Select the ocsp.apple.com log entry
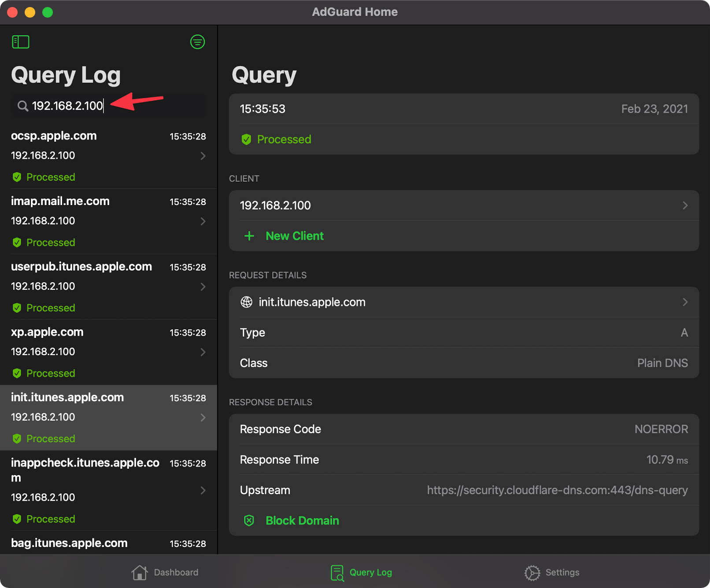This screenshot has height=588, width=710. coord(108,156)
